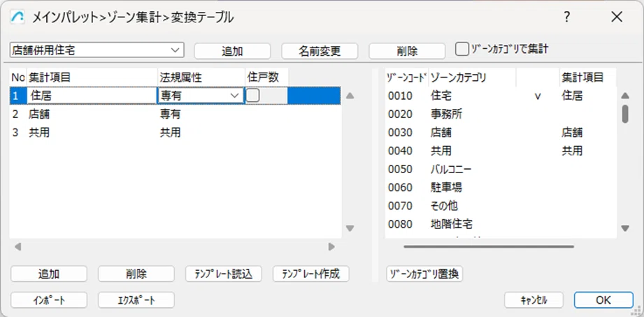The height and width of the screenshot is (317, 644).
Task: Click the テンプレート作成 button
Action: pyautogui.click(x=311, y=274)
